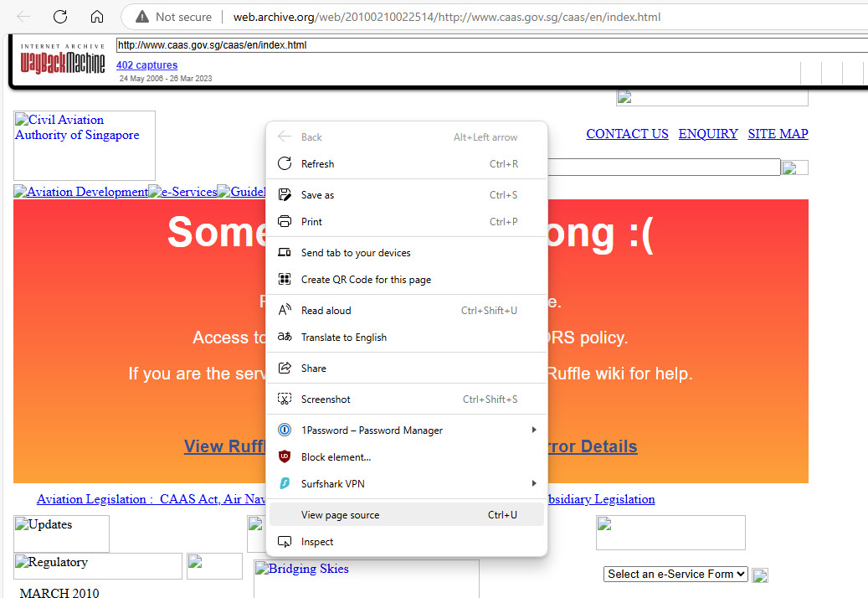Open the ENQUIRY link

click(x=708, y=134)
